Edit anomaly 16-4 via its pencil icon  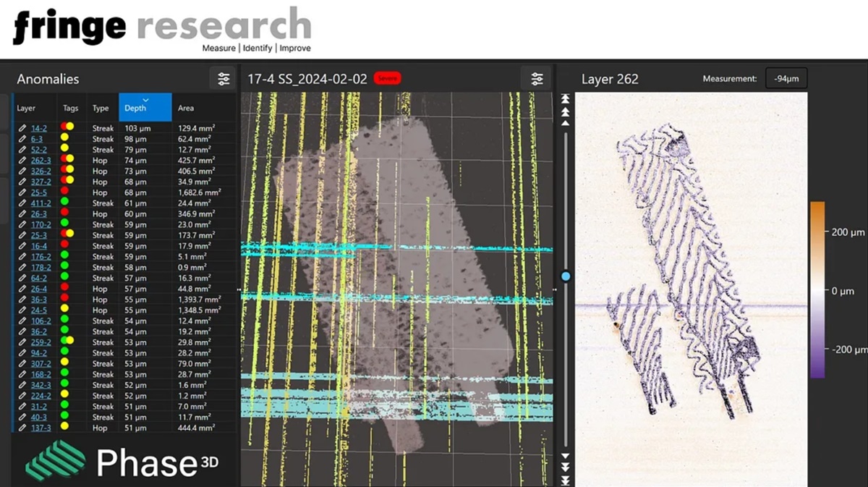coord(22,246)
